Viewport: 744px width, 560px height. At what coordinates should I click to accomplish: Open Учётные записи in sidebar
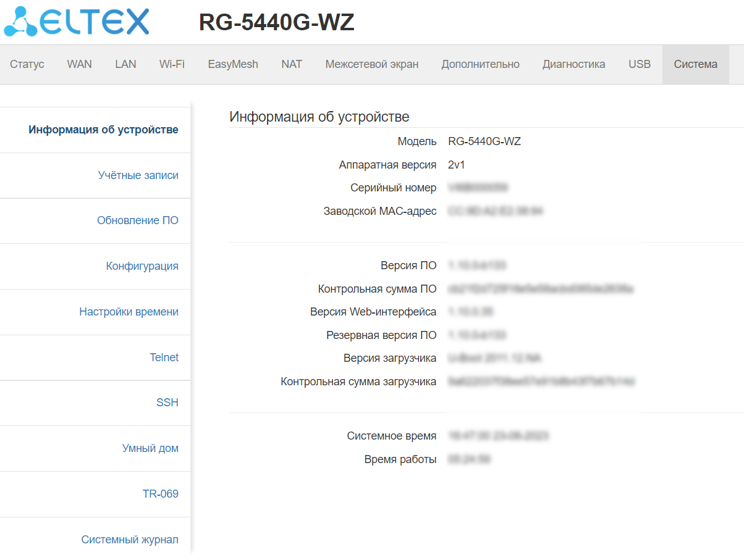pyautogui.click(x=138, y=175)
